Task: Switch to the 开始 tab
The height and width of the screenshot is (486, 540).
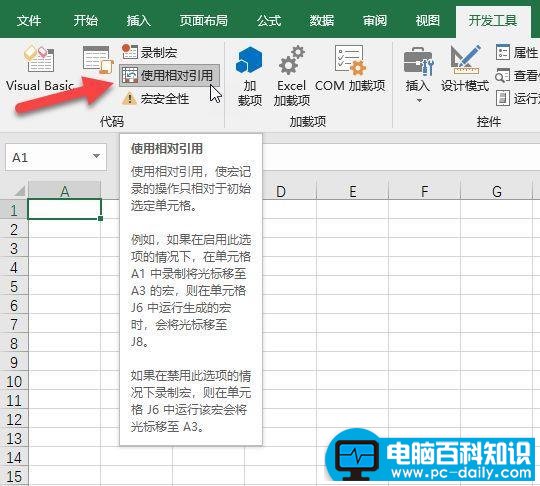Action: tap(85, 21)
